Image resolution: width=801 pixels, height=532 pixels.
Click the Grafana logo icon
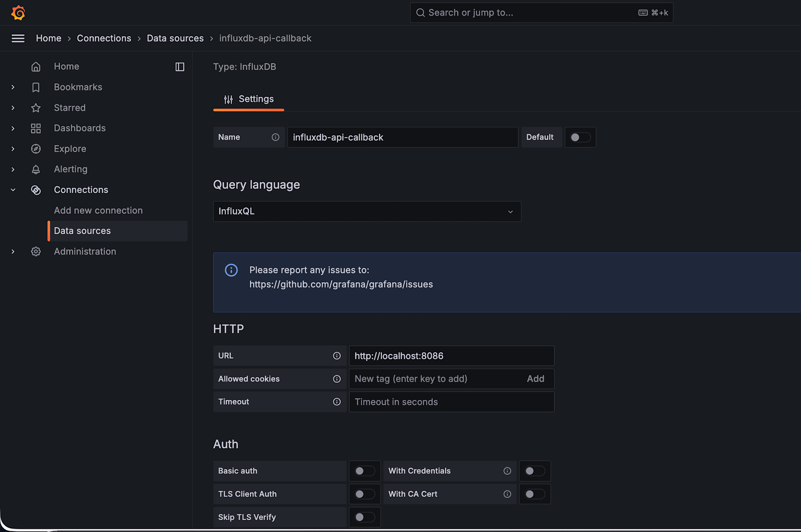[x=18, y=13]
